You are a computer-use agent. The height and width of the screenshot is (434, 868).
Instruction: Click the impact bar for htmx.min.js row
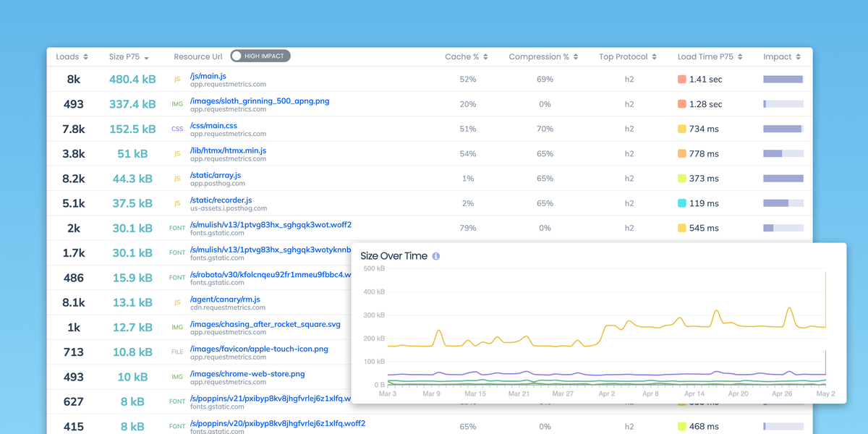783,154
